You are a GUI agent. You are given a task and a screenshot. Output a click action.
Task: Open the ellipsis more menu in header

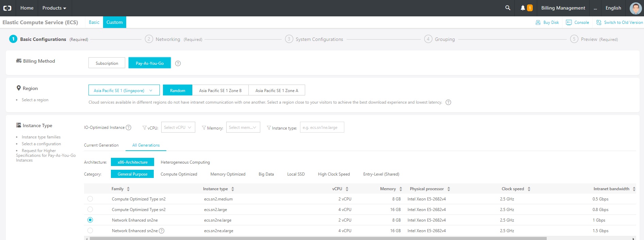(x=595, y=8)
